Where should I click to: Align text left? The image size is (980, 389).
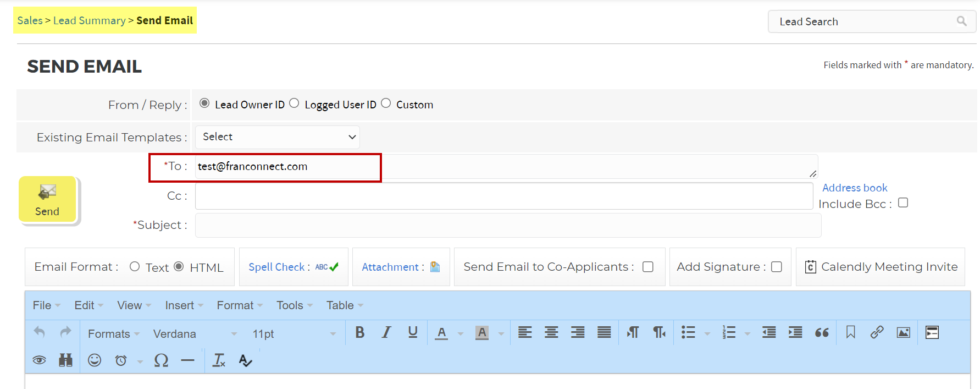coord(525,332)
